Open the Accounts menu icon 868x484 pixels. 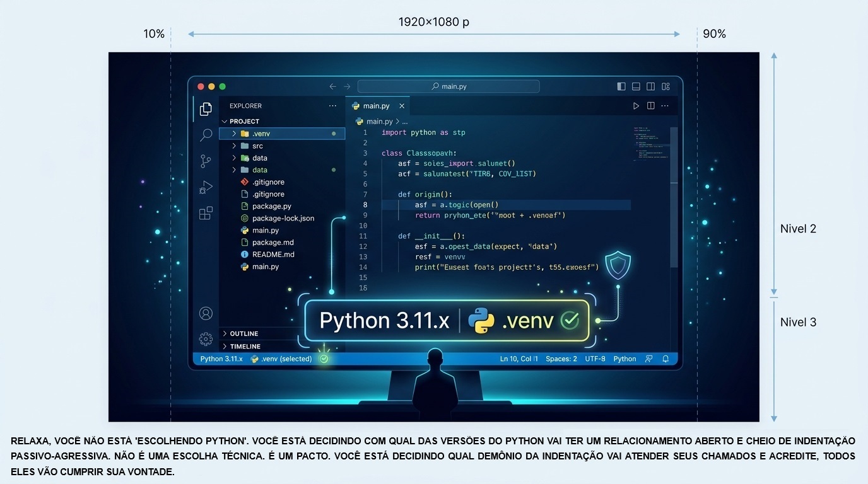pyautogui.click(x=206, y=313)
